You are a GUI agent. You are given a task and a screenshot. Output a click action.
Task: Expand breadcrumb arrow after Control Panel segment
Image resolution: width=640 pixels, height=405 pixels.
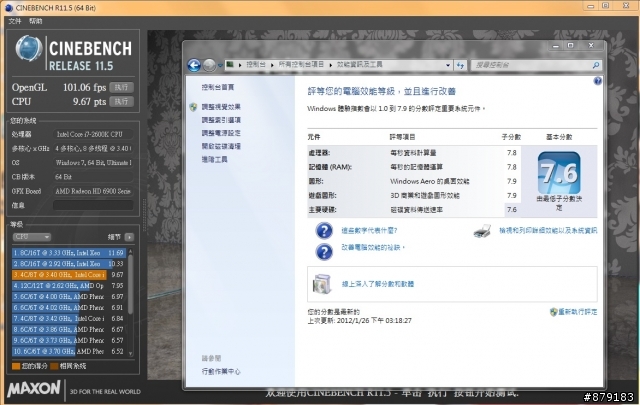pyautogui.click(x=272, y=65)
